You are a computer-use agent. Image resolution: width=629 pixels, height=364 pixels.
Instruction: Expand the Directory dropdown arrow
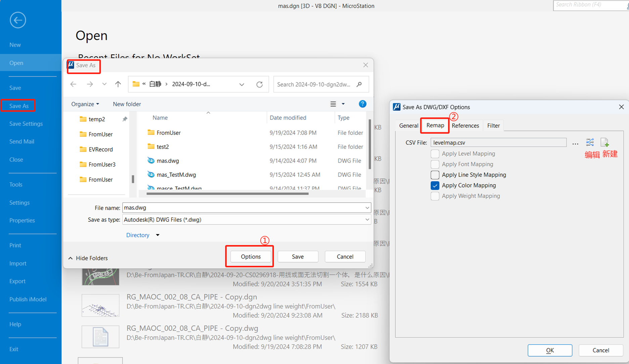click(x=158, y=235)
